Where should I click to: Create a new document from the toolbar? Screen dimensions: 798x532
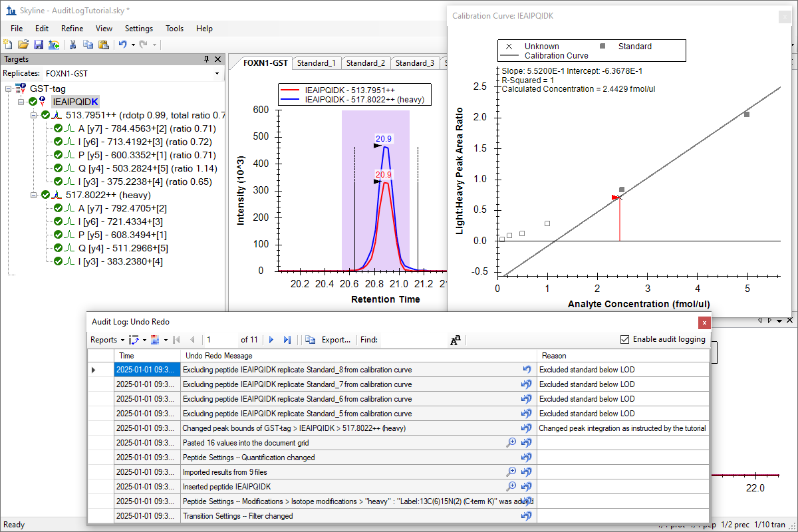tap(8, 45)
